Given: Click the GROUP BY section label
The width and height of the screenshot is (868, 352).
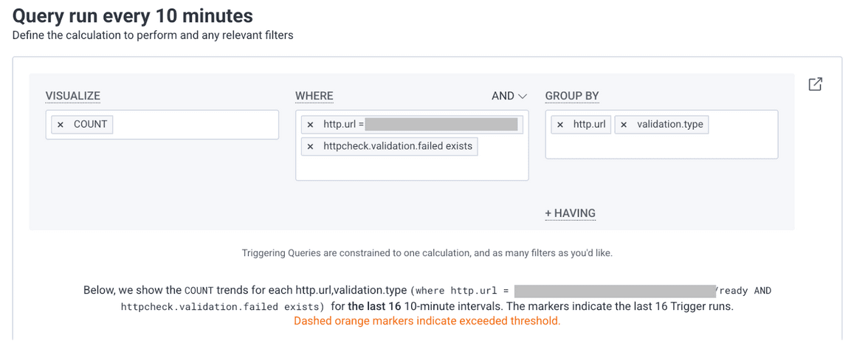Looking at the screenshot, I should [x=572, y=96].
